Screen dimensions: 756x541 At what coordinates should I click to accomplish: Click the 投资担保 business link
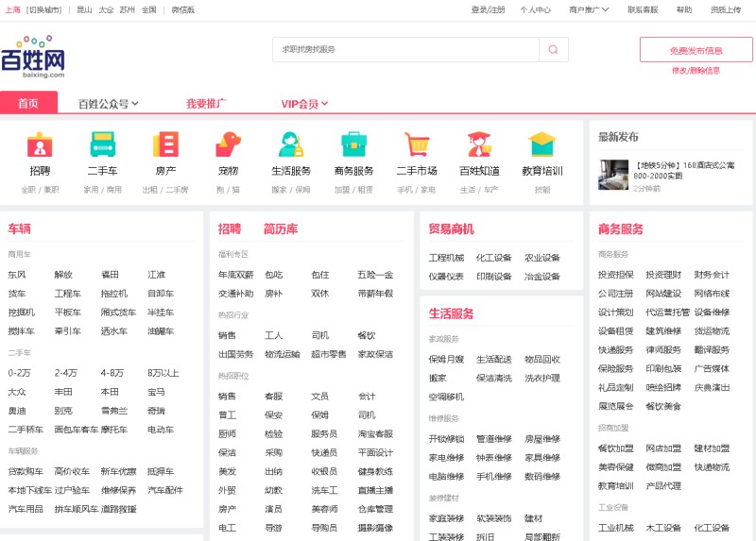tap(616, 275)
